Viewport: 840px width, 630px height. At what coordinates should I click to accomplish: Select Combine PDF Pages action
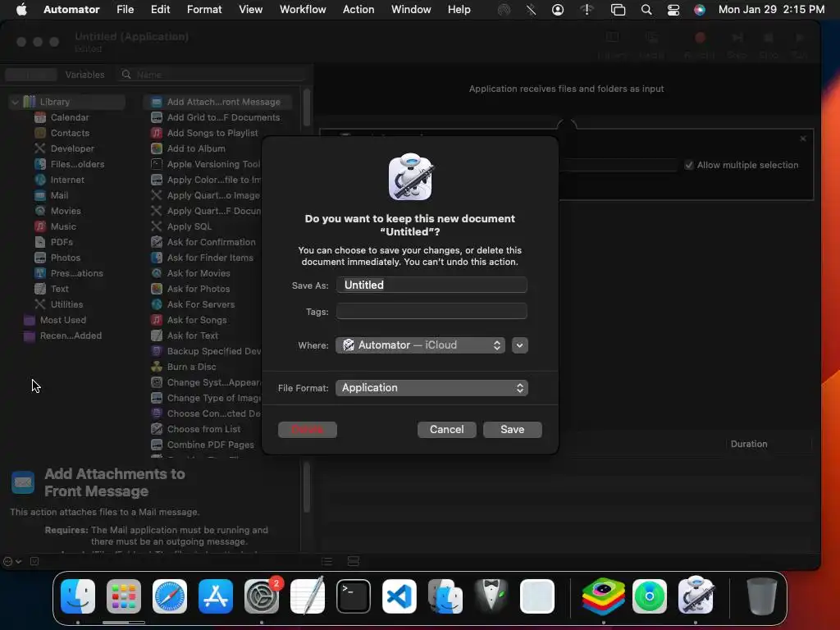point(211,445)
